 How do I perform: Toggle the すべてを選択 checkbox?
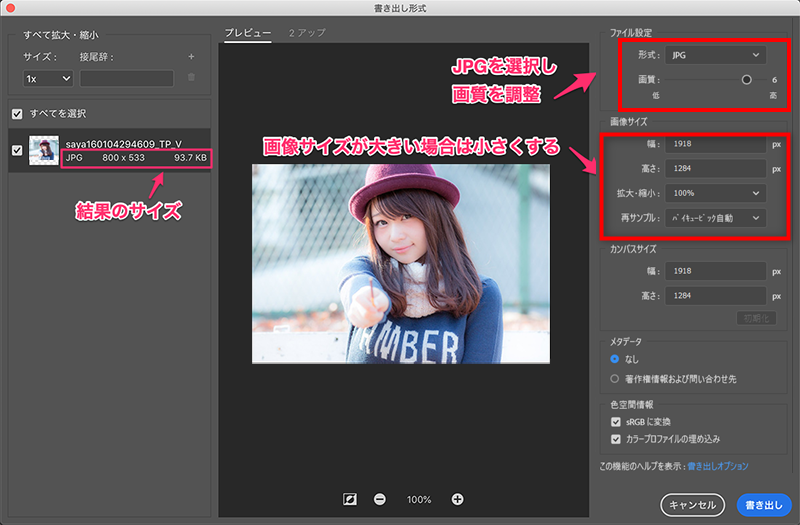click(17, 113)
